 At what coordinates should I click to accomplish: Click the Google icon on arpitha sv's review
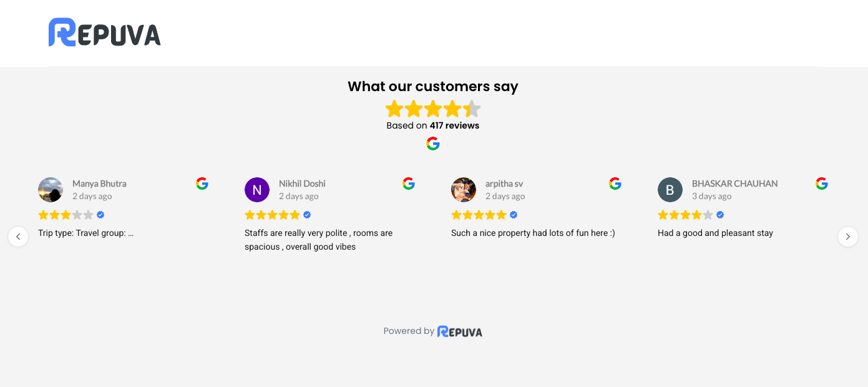[615, 184]
